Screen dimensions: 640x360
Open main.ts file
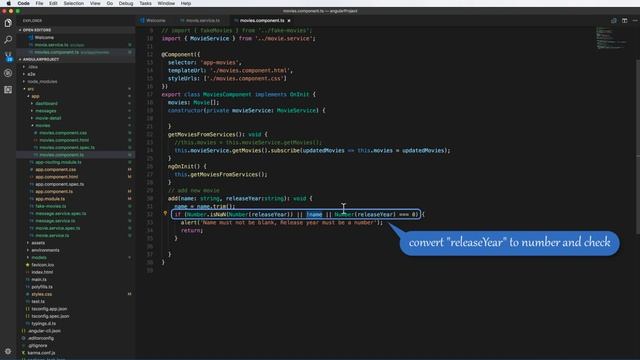(39, 280)
